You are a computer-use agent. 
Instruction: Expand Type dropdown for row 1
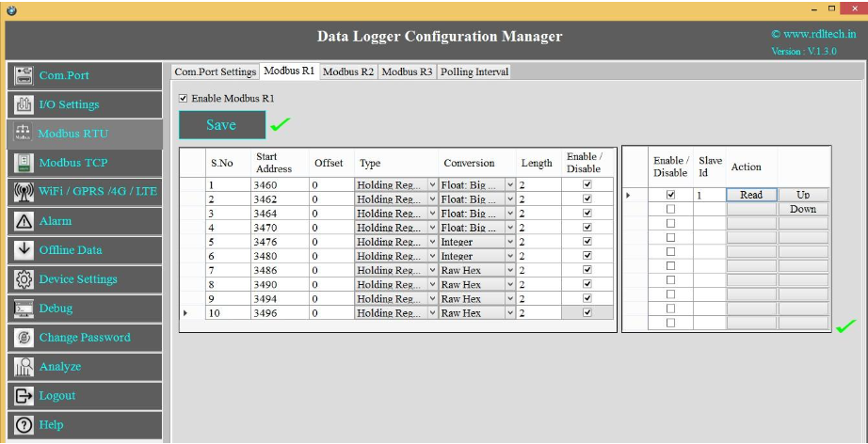(x=432, y=185)
